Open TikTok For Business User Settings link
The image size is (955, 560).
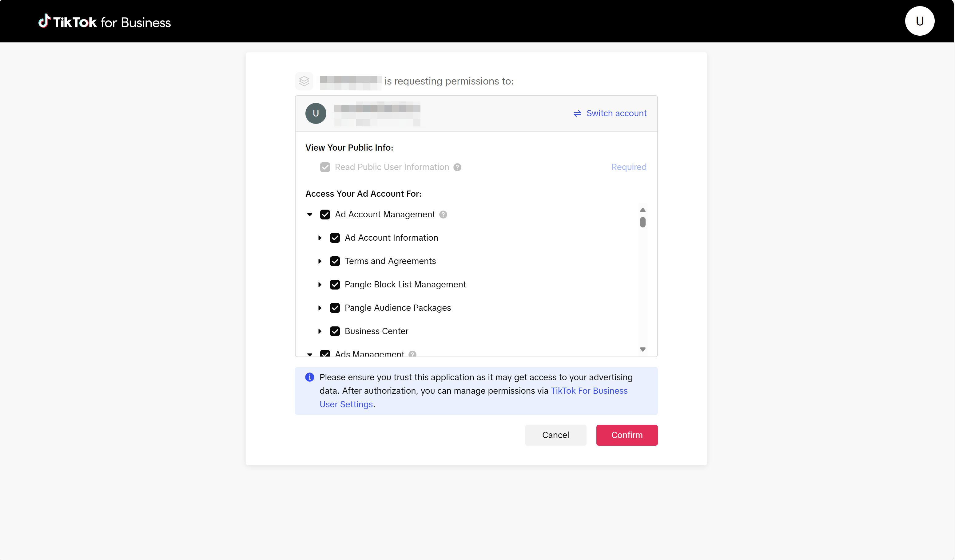[x=589, y=391]
